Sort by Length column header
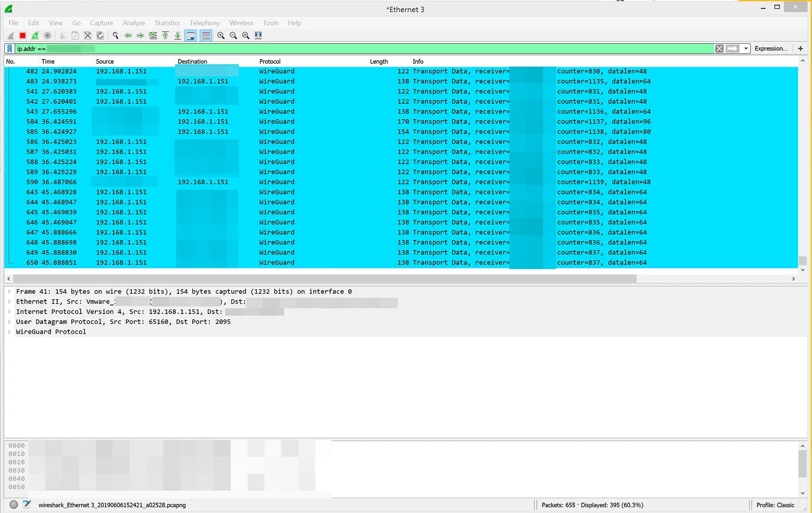Screen dimensions: 812x513 [x=389, y=62]
